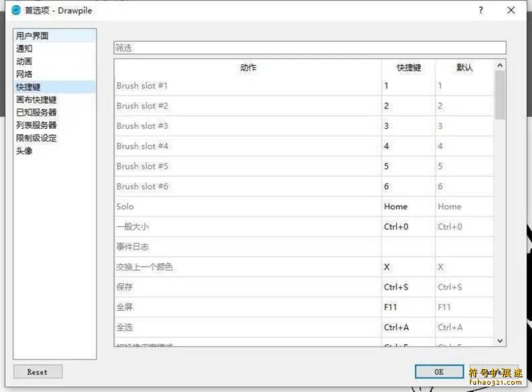Select the Brush slot #4 row
532x392 pixels.
coord(304,146)
